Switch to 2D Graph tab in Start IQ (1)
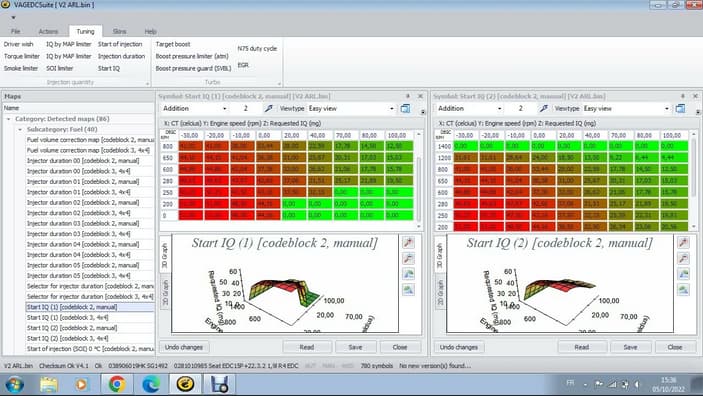 [165, 293]
